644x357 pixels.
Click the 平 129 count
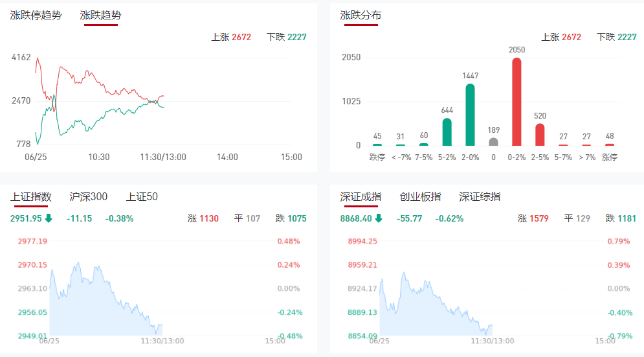(577, 218)
